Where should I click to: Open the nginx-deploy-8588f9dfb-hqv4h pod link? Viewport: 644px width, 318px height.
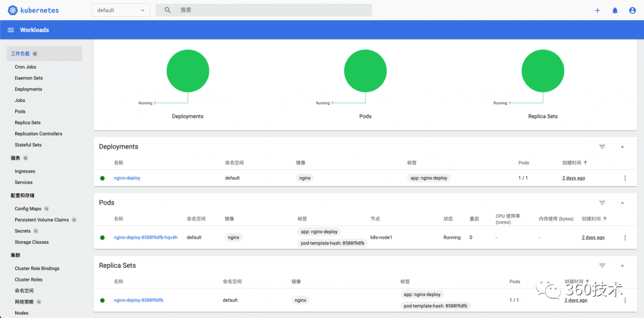[x=146, y=237]
